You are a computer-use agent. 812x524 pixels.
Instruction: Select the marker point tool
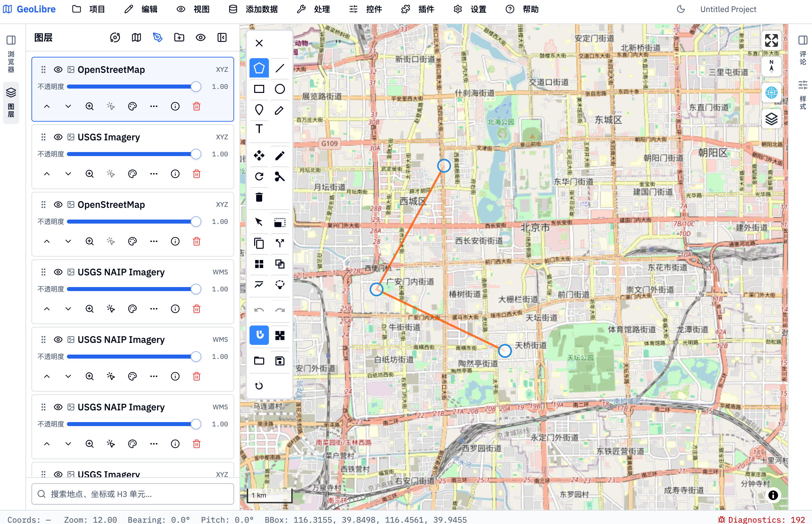pyautogui.click(x=259, y=110)
